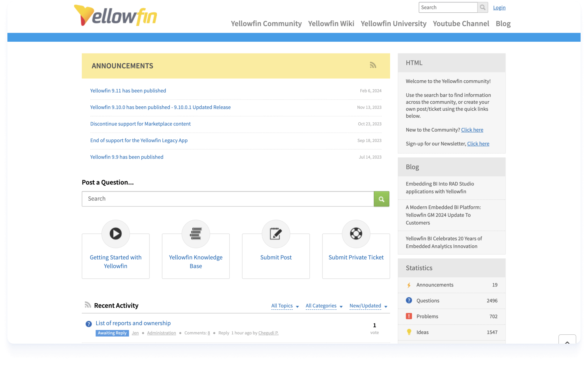Click the Administration category link
Image resolution: width=588 pixels, height=369 pixels.
[x=162, y=333]
